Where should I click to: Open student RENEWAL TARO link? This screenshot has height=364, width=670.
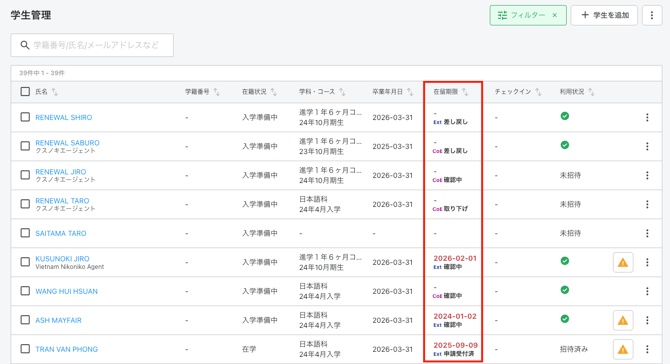(62, 201)
